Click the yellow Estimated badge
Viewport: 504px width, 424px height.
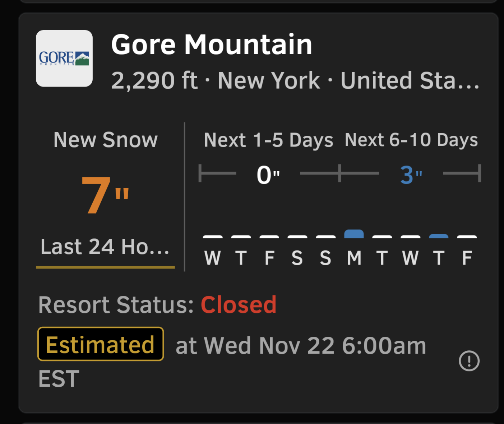101,344
